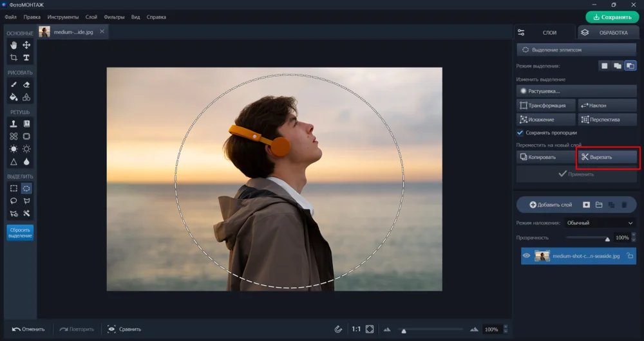This screenshot has height=341, width=644.
Task: Click the green Сохранить button
Action: pos(612,17)
